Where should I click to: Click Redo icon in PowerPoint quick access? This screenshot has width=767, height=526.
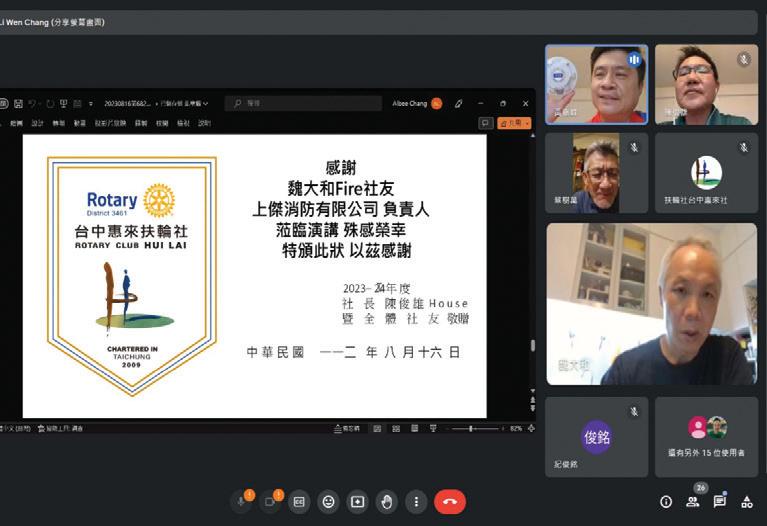pos(50,104)
